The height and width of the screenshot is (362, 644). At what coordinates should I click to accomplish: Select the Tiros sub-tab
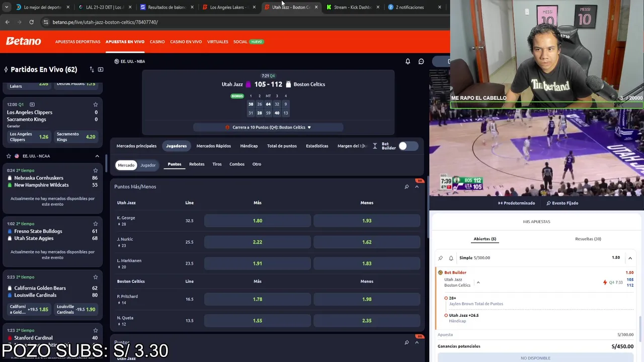(x=217, y=164)
